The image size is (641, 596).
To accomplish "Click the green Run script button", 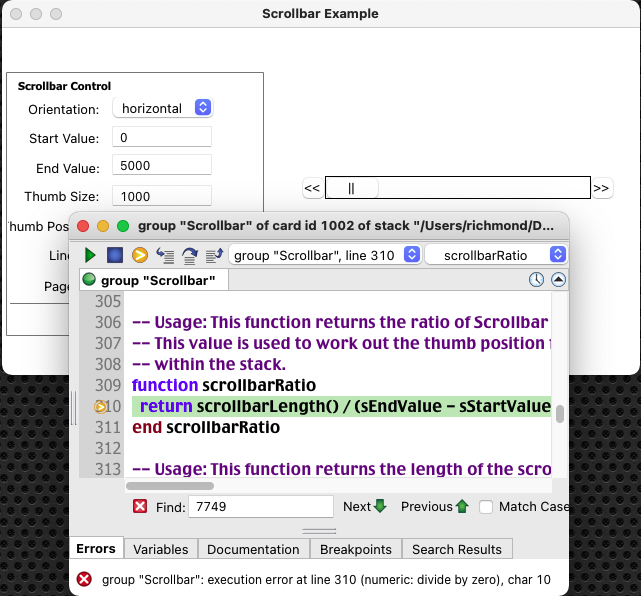I will pos(90,255).
